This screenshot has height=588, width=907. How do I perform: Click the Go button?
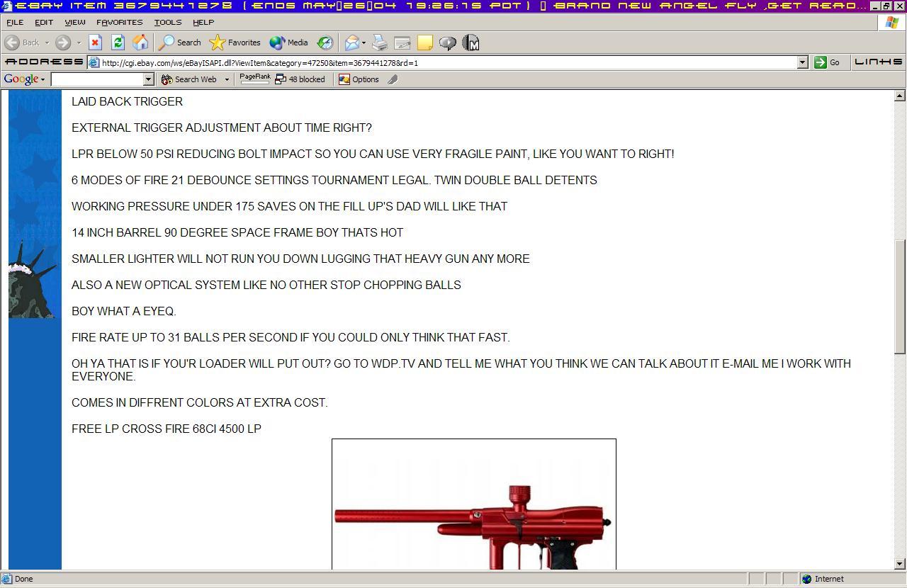click(x=828, y=62)
